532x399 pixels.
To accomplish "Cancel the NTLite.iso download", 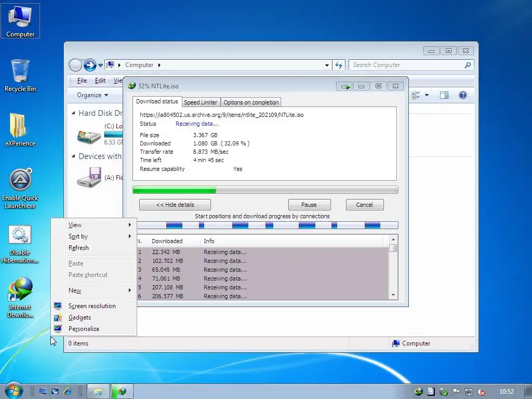I will point(364,205).
